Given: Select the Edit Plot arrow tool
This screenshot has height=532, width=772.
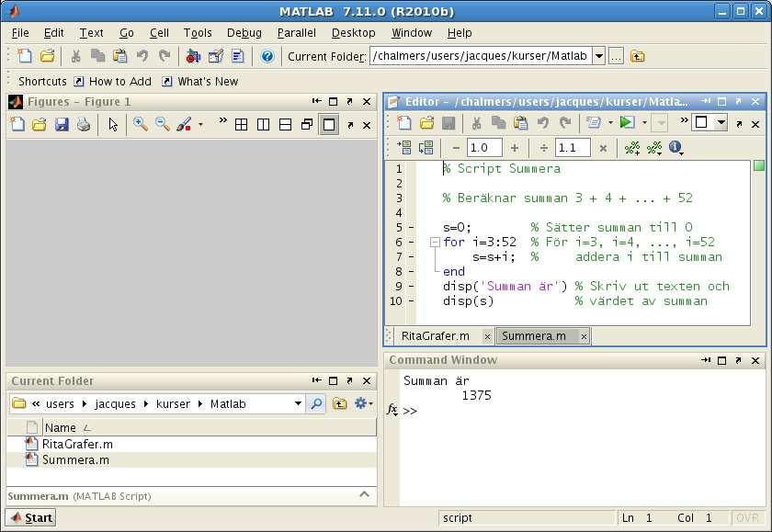Looking at the screenshot, I should coord(113,125).
